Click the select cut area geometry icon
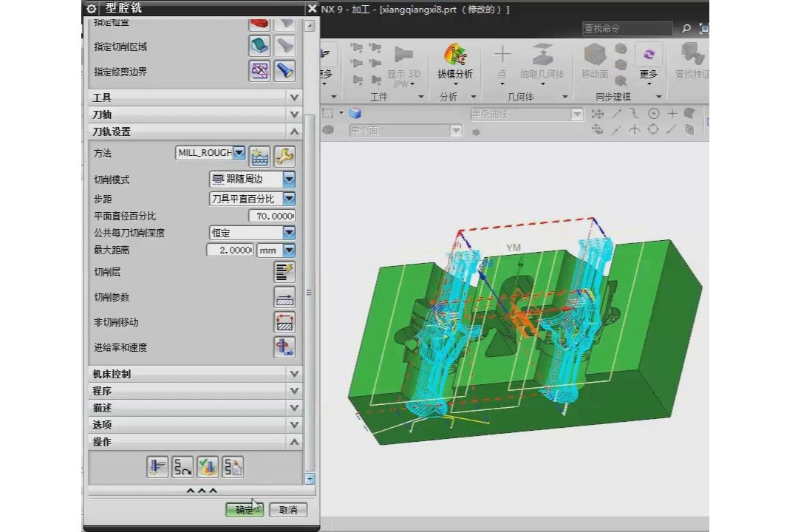 (259, 45)
